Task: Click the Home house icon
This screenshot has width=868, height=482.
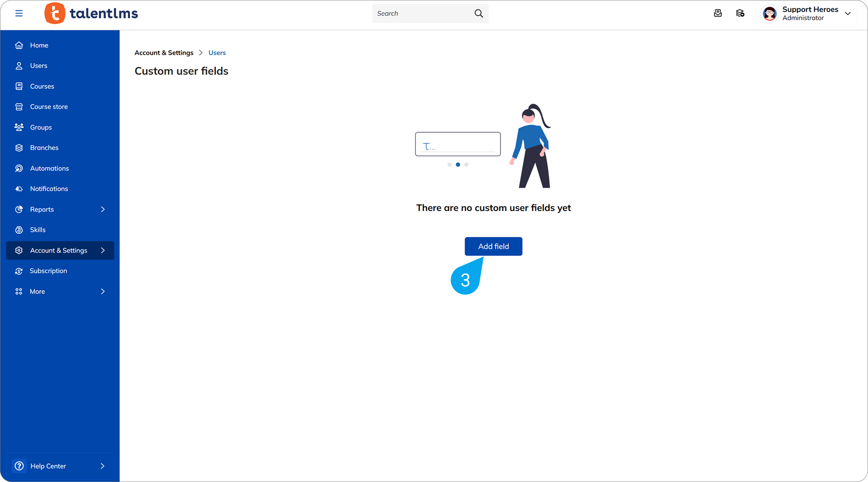Action: click(19, 45)
